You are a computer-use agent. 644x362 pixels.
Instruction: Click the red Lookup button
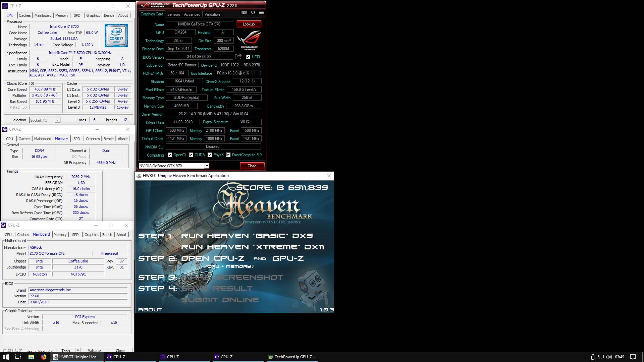(249, 24)
